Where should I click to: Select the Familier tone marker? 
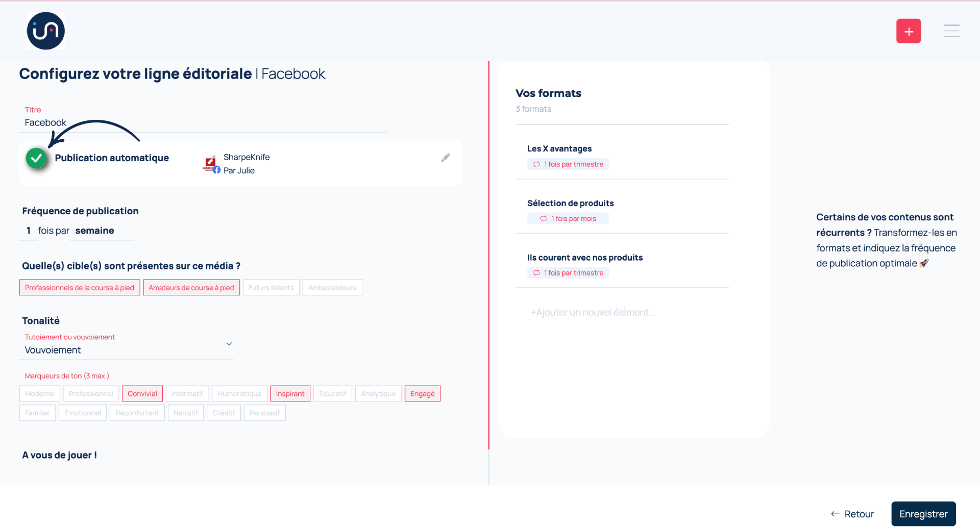coord(37,413)
